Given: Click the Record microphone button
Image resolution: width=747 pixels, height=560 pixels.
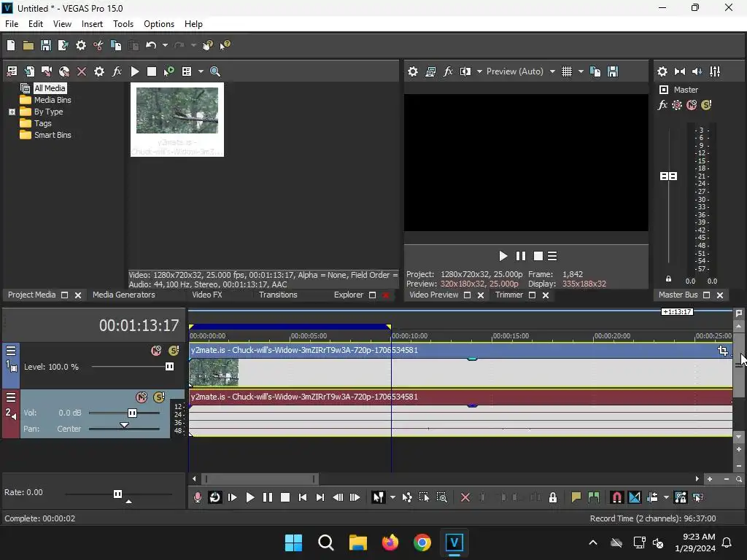Looking at the screenshot, I should tap(197, 497).
